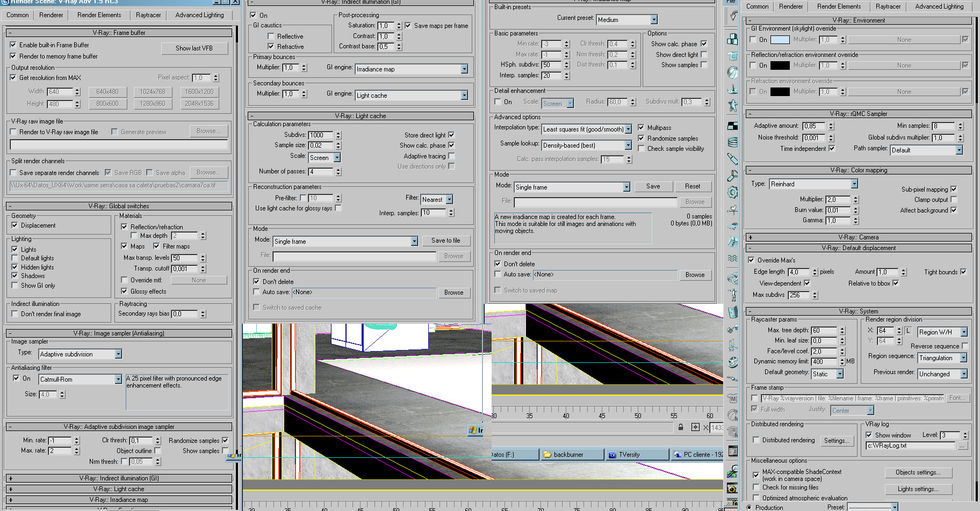Image resolution: width=980 pixels, height=511 pixels.
Task: Create a Point-Point Constraint icon
Action: pyautogui.click(x=732, y=328)
